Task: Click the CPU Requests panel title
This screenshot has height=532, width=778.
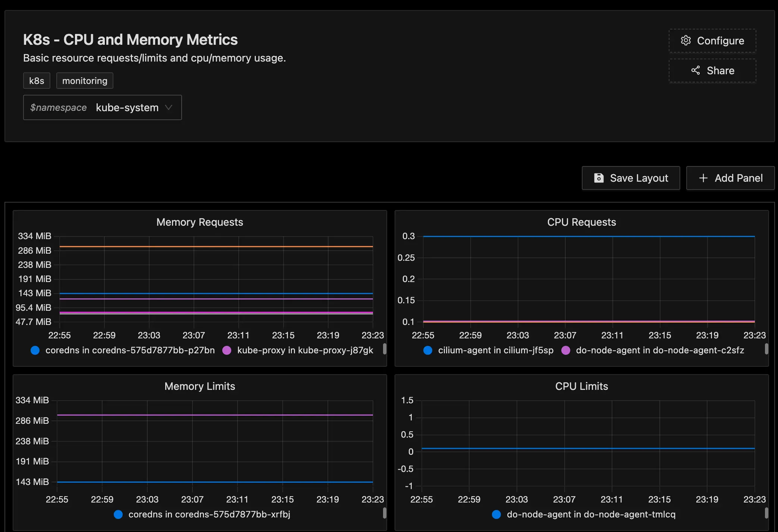Action: click(x=581, y=222)
